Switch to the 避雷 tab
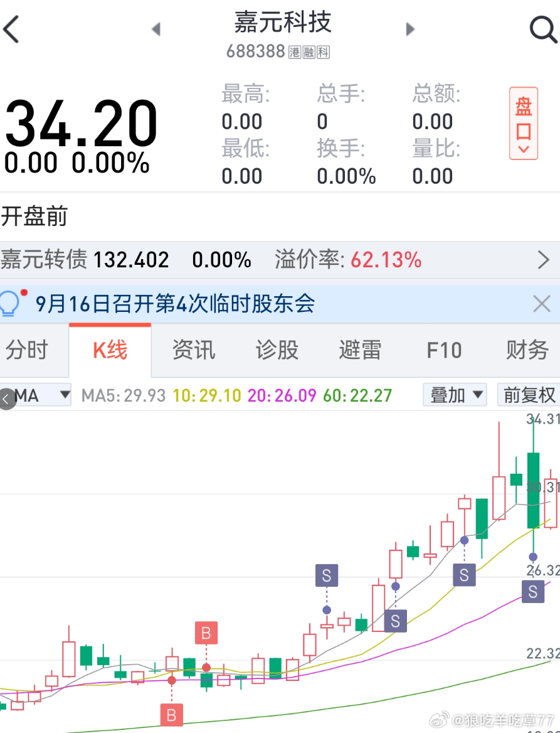Image resolution: width=560 pixels, height=733 pixels. click(360, 350)
